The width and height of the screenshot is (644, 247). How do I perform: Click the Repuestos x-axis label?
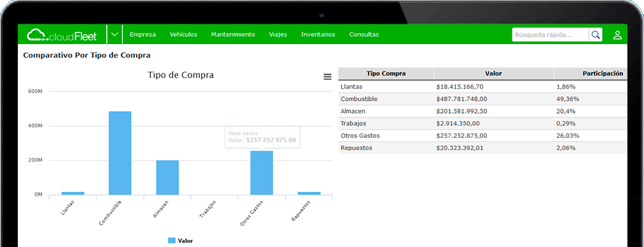coord(301,211)
